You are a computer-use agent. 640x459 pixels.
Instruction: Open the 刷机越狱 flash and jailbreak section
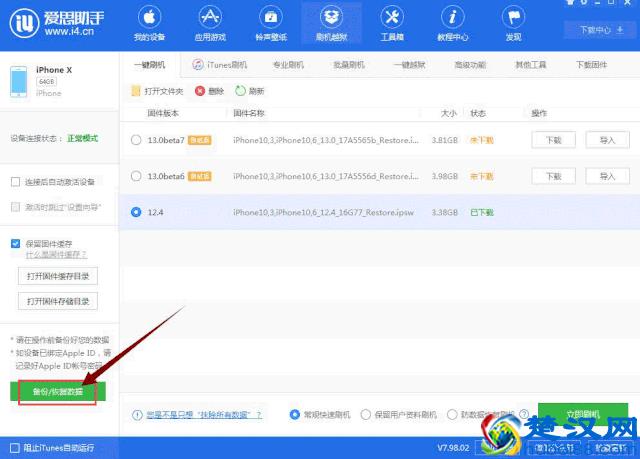(x=331, y=25)
